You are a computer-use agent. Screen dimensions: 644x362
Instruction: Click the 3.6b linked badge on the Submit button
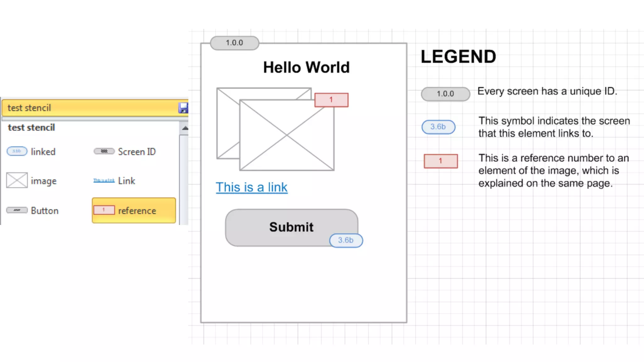[346, 240]
